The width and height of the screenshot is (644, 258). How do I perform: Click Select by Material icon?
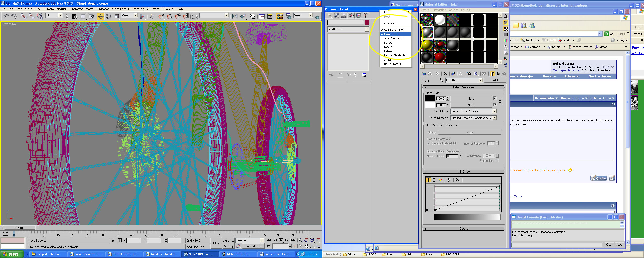[x=506, y=59]
